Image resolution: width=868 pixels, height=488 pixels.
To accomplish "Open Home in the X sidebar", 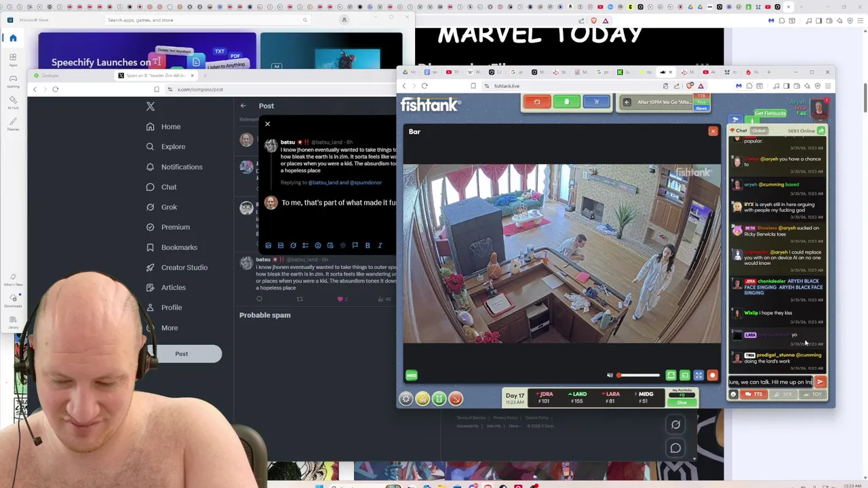I will click(163, 127).
